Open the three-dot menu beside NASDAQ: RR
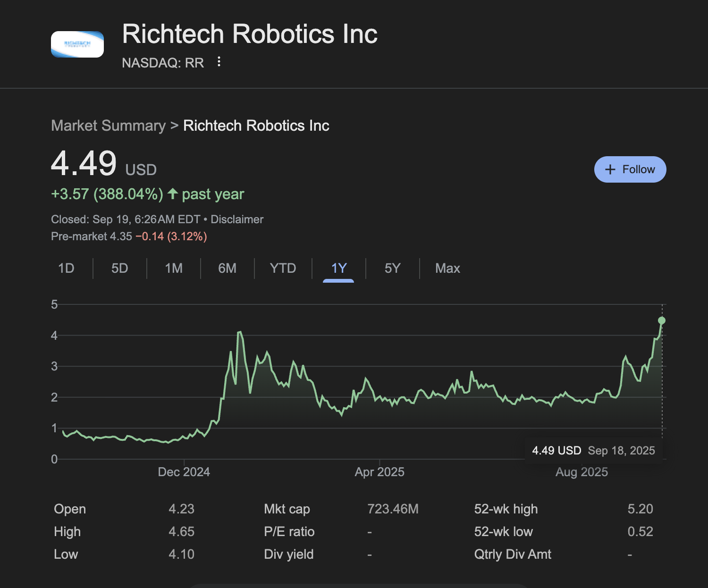 [219, 62]
